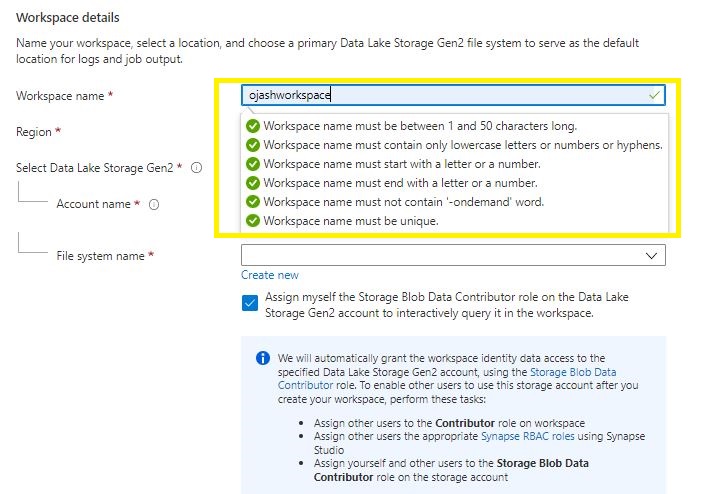Click green check for start with letter rule
This screenshot has width=726, height=494.
pyautogui.click(x=253, y=164)
